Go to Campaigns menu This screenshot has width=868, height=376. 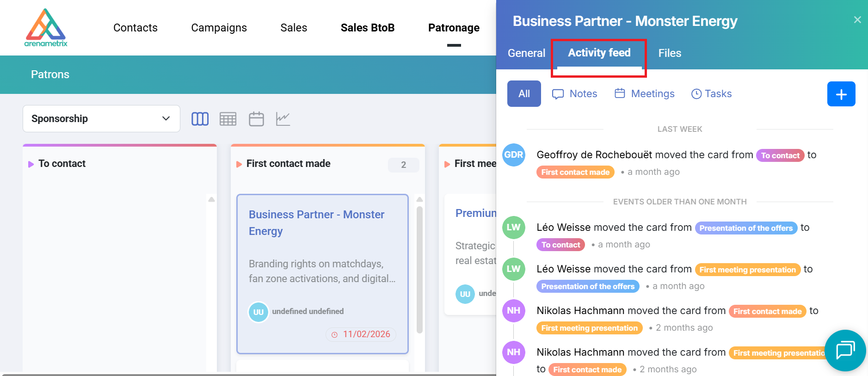pyautogui.click(x=219, y=28)
